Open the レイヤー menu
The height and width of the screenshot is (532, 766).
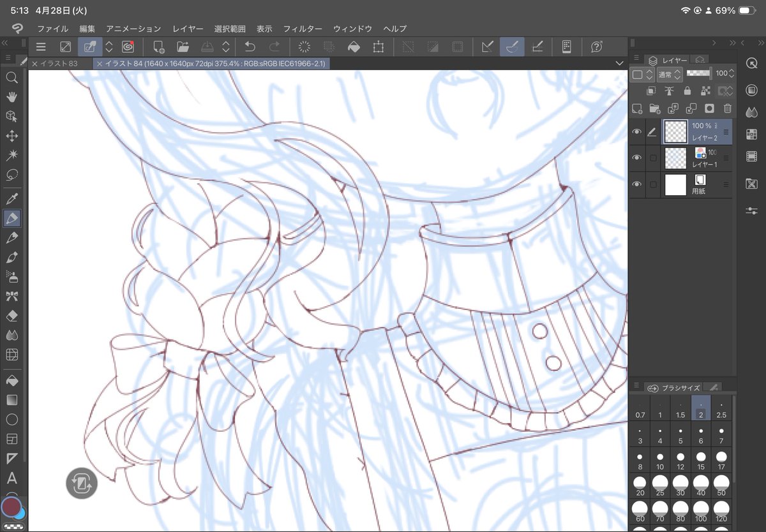pyautogui.click(x=188, y=29)
